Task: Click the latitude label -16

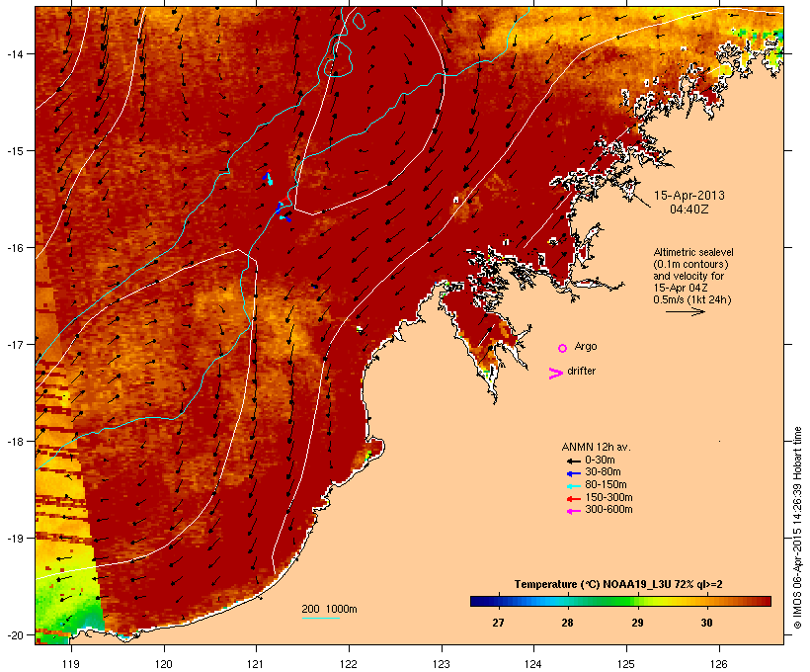Action: pyautogui.click(x=14, y=248)
